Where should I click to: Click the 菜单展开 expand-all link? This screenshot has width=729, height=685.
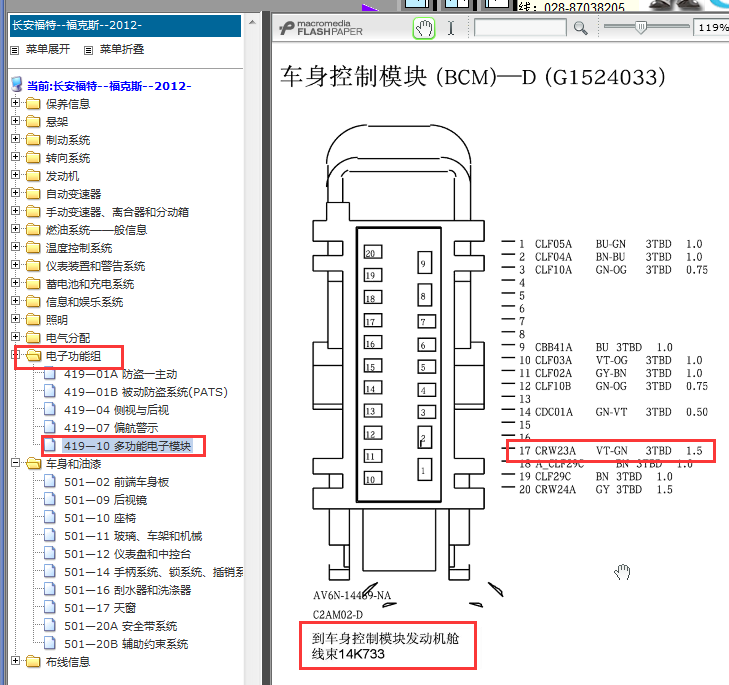tap(47, 49)
